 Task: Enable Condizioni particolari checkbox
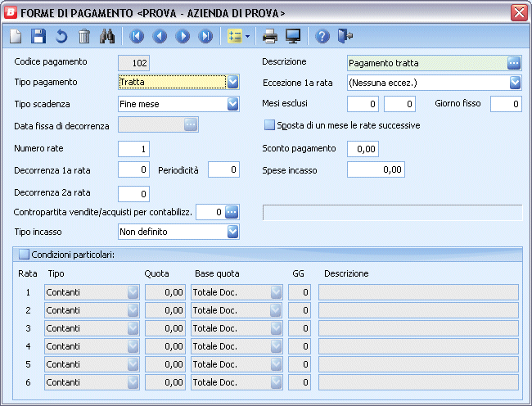tap(24, 255)
